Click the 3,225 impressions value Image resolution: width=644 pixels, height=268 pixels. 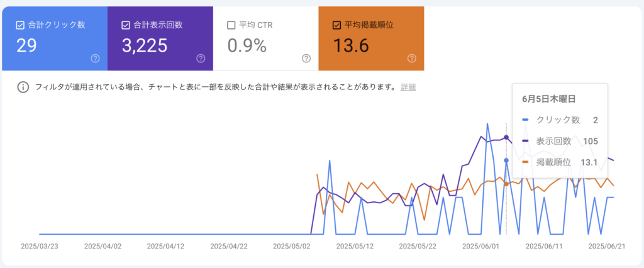pyautogui.click(x=145, y=45)
